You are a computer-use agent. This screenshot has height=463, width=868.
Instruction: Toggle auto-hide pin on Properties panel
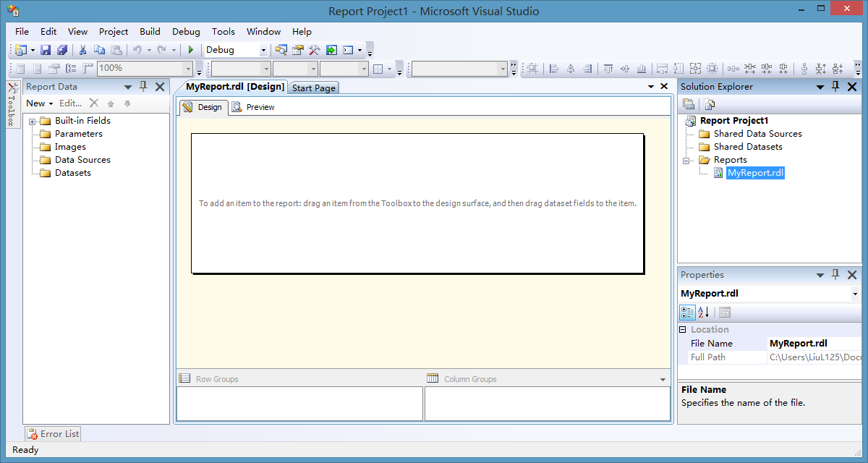[x=835, y=275]
